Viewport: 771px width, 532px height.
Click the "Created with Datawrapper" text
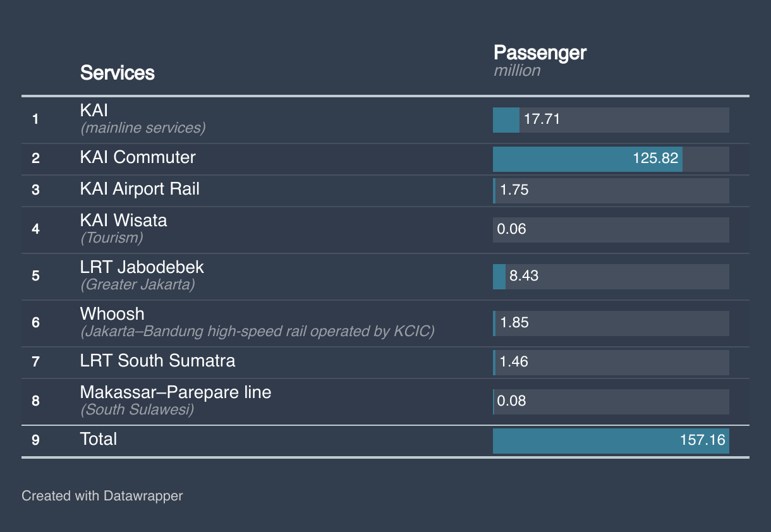point(102,496)
